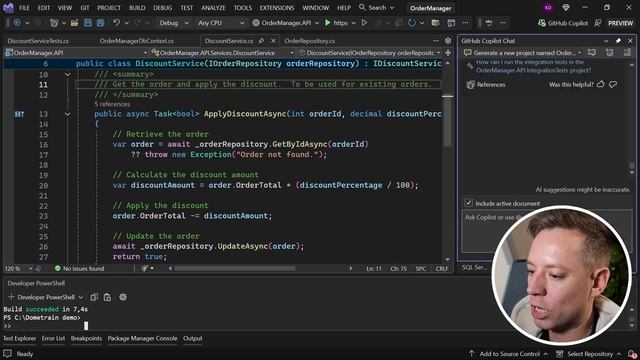Click Select Repository in status bar
The height and width of the screenshot is (360, 640).
click(x=590, y=354)
